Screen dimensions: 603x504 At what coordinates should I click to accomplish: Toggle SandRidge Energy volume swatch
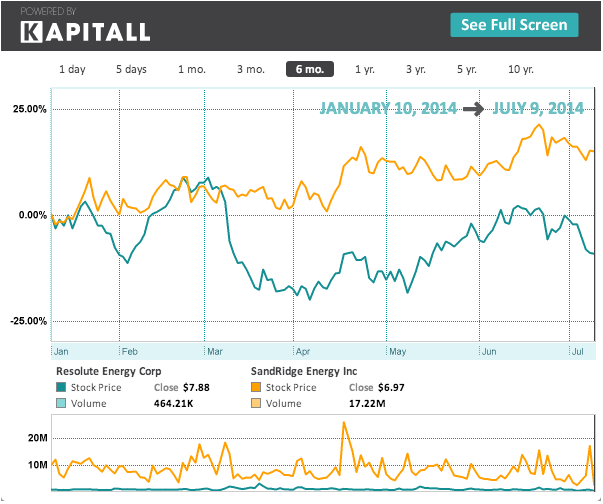[256, 404]
